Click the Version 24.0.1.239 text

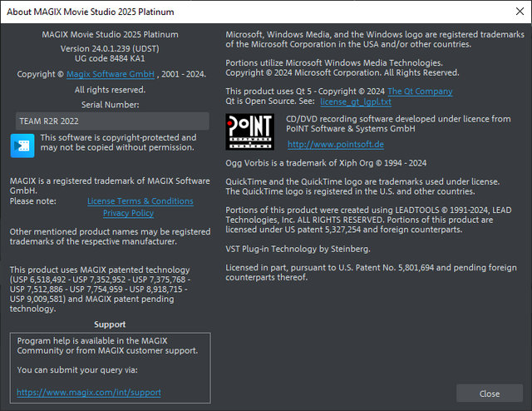tap(110, 49)
